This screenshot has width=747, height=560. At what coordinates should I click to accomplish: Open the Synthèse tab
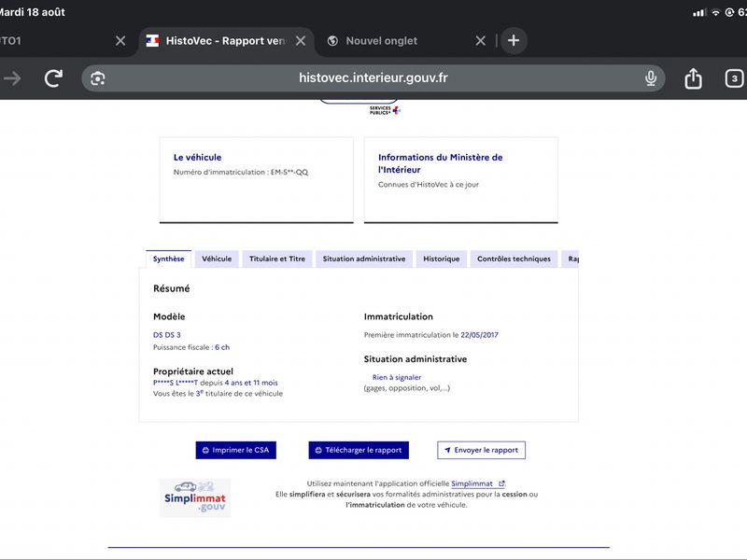(169, 259)
